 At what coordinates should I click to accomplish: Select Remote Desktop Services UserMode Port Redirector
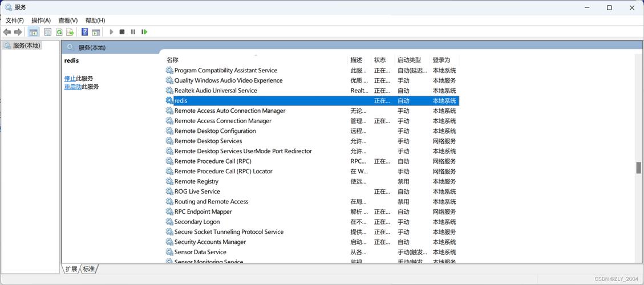pos(312,151)
